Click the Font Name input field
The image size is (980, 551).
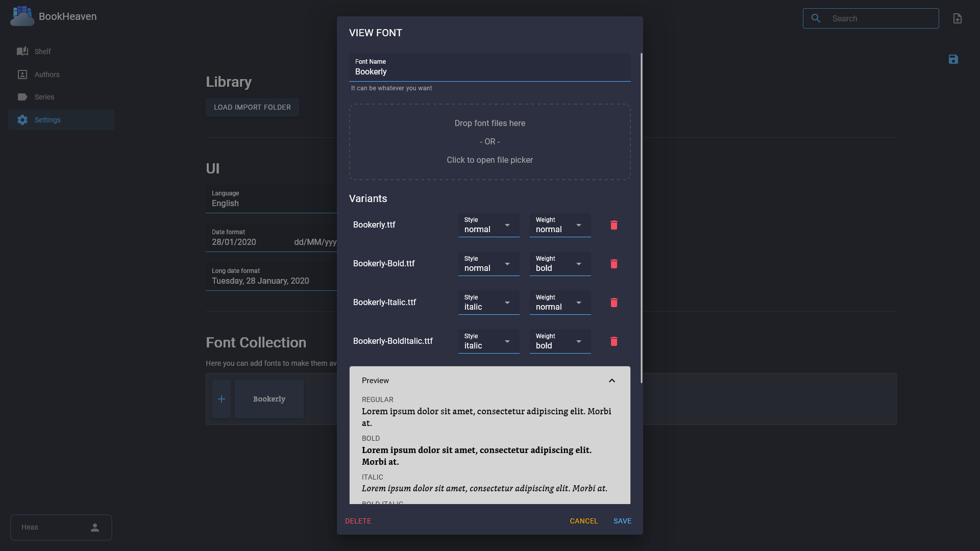click(490, 67)
